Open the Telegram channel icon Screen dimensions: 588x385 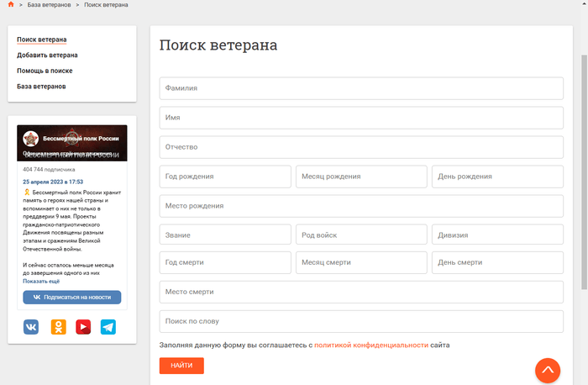pyautogui.click(x=108, y=327)
